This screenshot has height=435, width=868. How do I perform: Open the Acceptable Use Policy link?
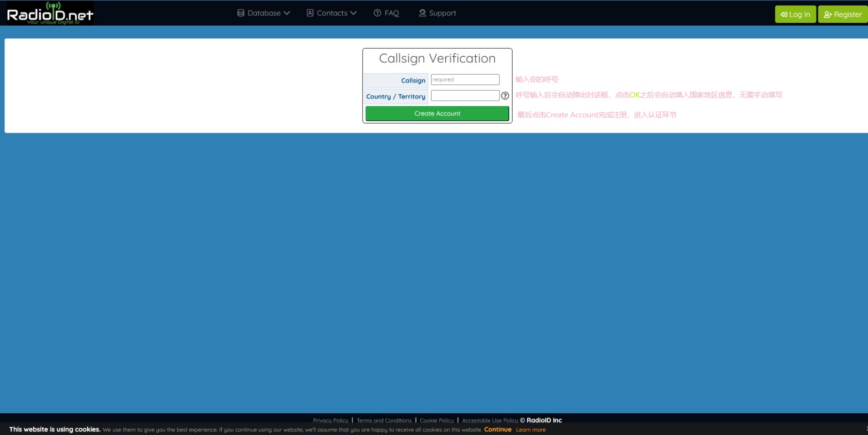(490, 420)
